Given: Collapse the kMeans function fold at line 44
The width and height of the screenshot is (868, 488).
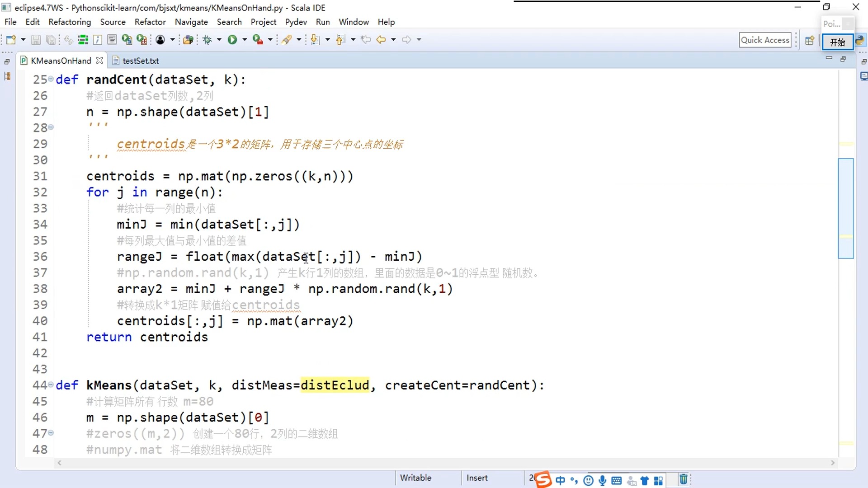Looking at the screenshot, I should pyautogui.click(x=51, y=385).
